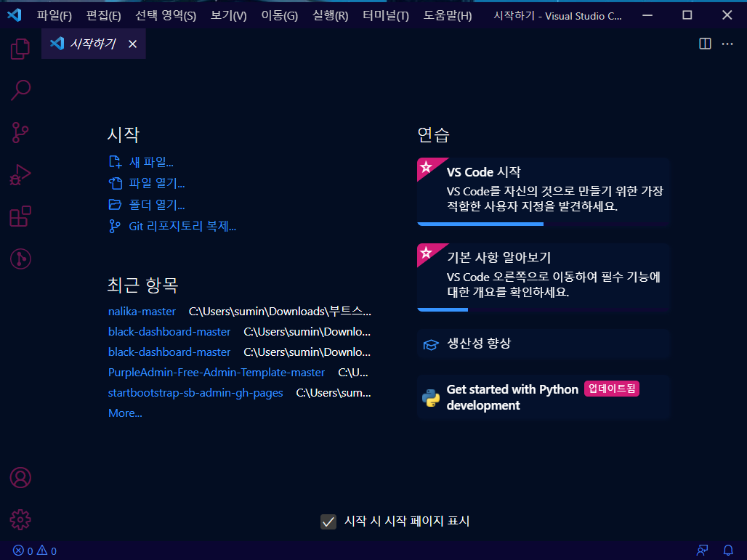Click the 시작 heading
Image resolution: width=747 pixels, height=560 pixels.
(x=124, y=135)
